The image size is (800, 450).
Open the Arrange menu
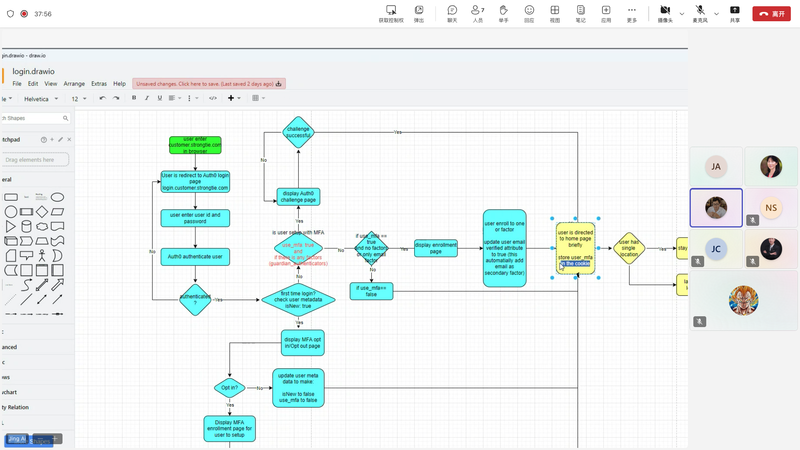pos(74,84)
